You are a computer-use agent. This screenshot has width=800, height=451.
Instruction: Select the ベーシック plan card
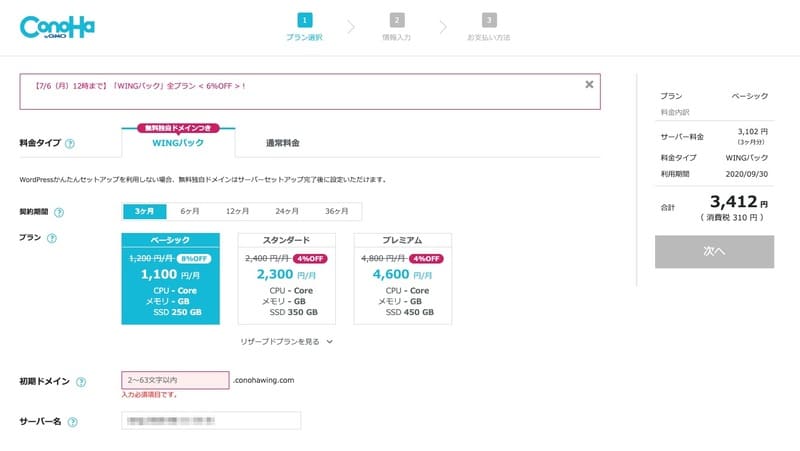(170, 279)
